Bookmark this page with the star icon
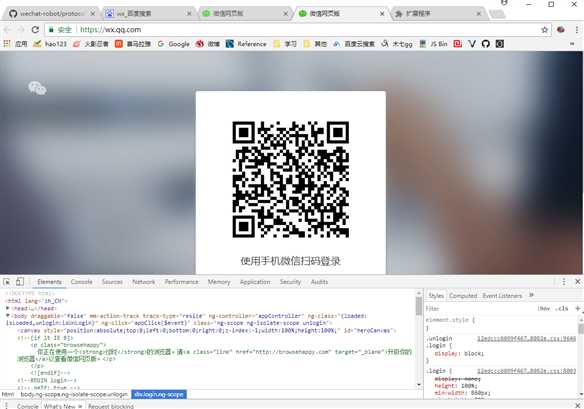The image size is (584, 409). pos(545,30)
